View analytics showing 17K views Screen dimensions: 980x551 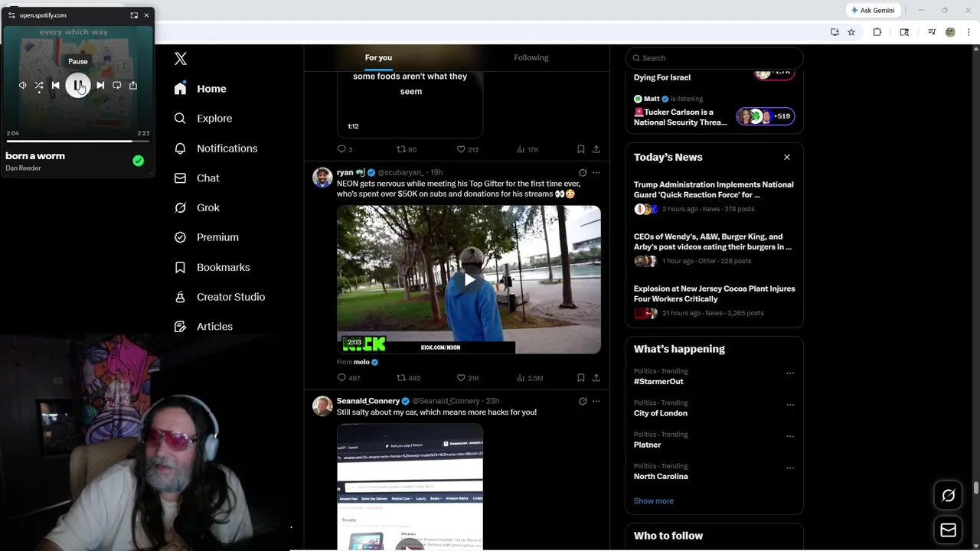[x=528, y=149]
